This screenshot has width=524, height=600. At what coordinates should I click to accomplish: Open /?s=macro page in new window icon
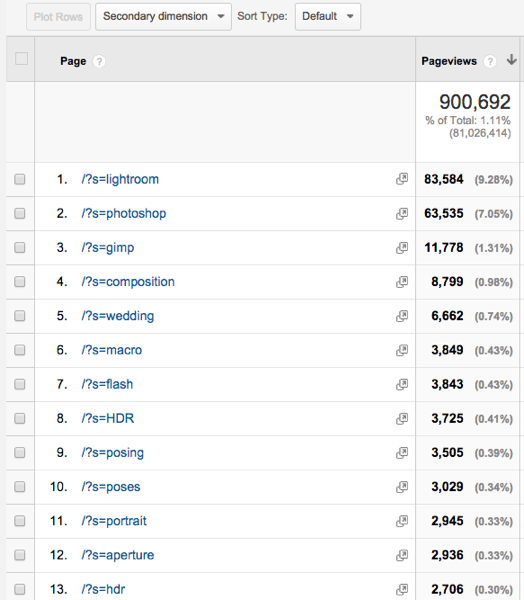[402, 350]
